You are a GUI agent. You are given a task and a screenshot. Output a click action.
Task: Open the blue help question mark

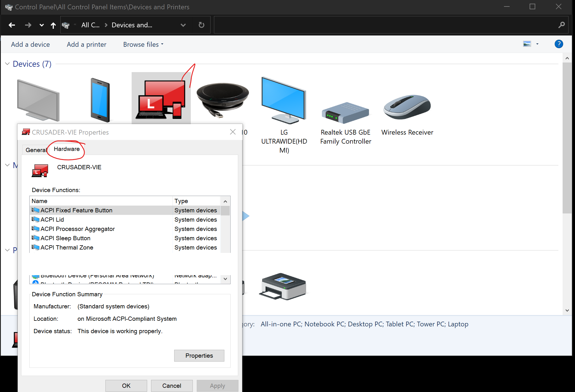(x=559, y=44)
